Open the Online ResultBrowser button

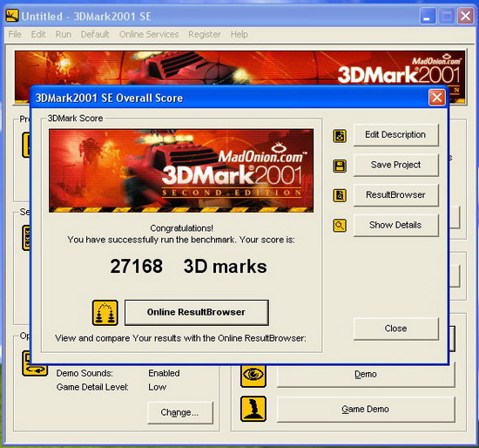[x=197, y=312]
